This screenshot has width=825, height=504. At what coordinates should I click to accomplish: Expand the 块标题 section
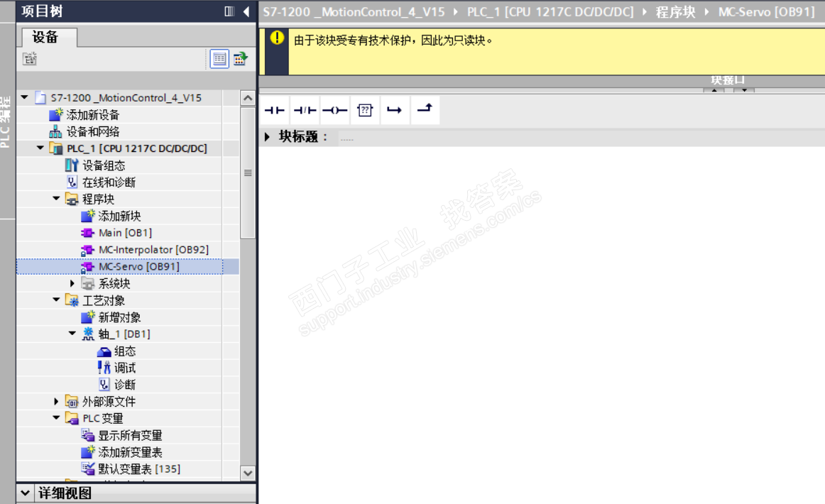tap(267, 137)
